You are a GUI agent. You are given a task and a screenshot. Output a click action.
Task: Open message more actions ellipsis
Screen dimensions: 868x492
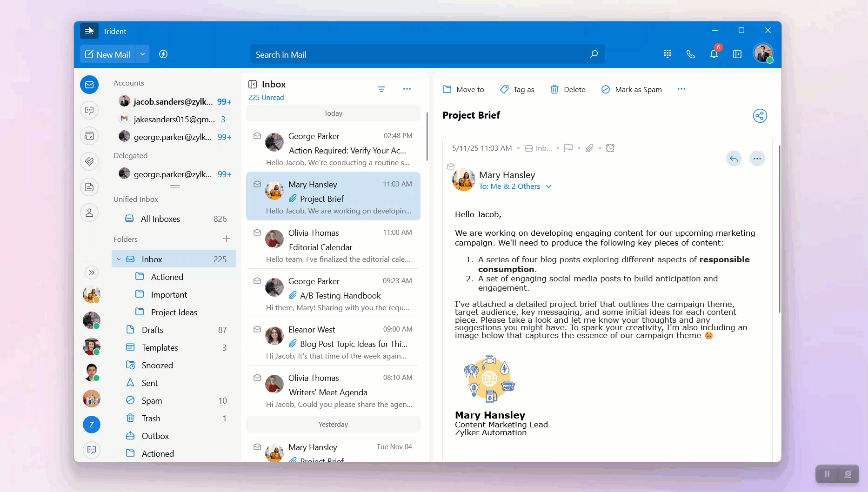pos(757,159)
